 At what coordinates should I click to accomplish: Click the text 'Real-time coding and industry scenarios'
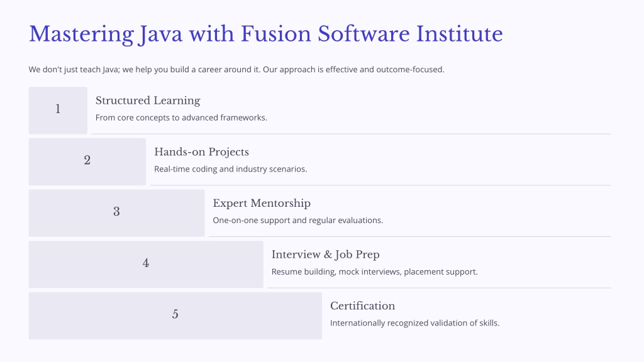coord(230,169)
